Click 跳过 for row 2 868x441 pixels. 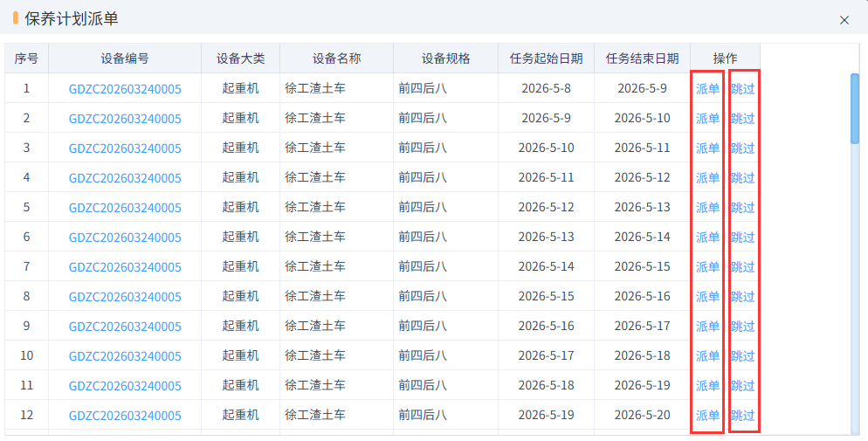pos(743,119)
